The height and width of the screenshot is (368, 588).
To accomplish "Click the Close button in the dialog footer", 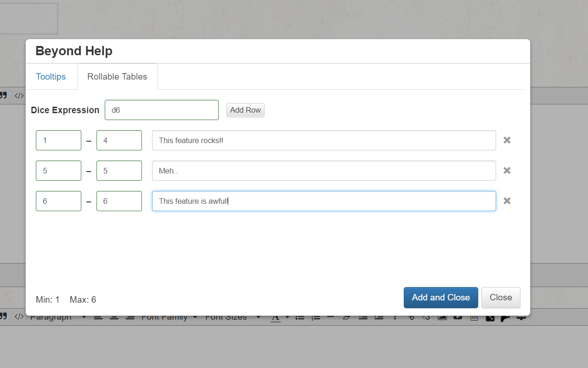I will [x=501, y=298].
